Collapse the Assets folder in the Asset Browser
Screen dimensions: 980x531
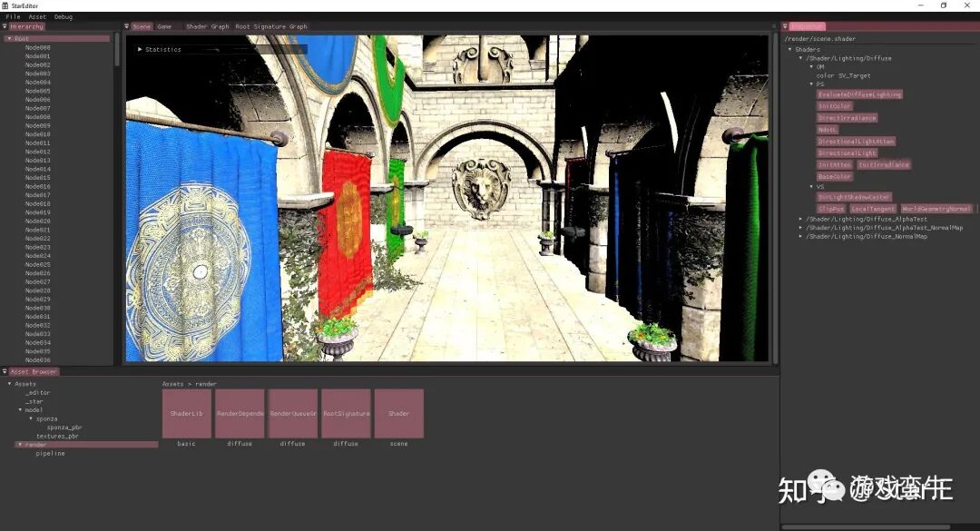click(9, 383)
